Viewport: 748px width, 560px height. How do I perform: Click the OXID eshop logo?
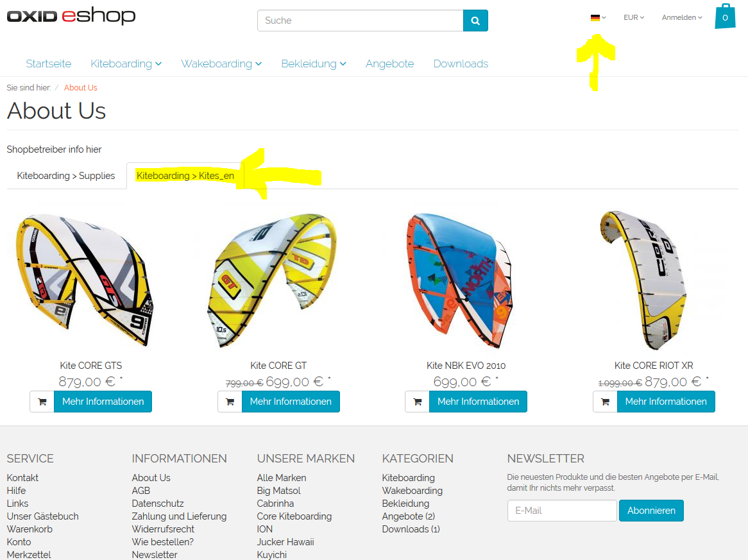click(x=71, y=16)
